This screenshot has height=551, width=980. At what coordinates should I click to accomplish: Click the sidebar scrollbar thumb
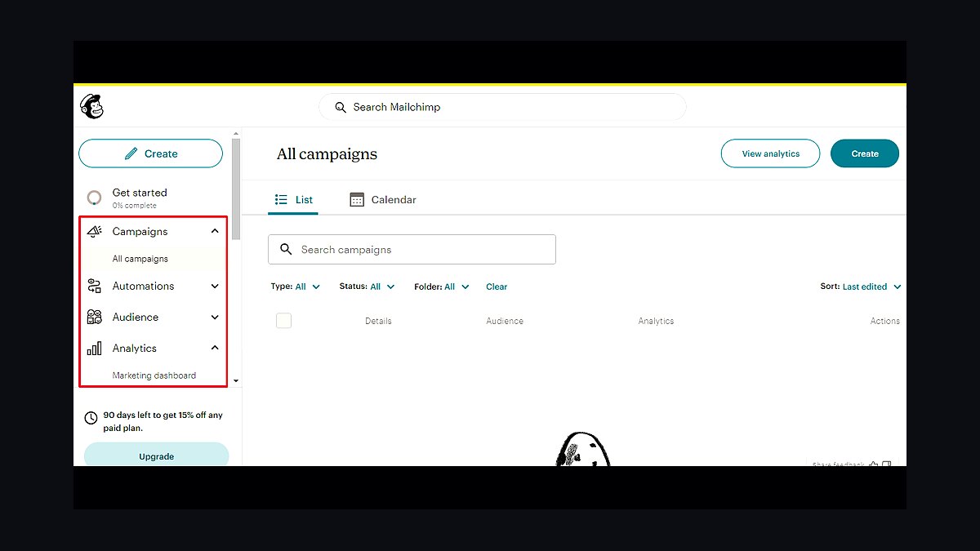pos(236,189)
